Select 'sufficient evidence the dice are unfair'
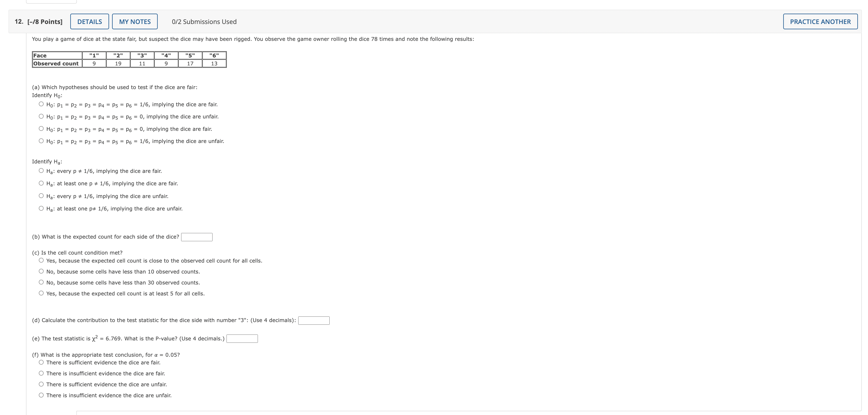 (41, 385)
